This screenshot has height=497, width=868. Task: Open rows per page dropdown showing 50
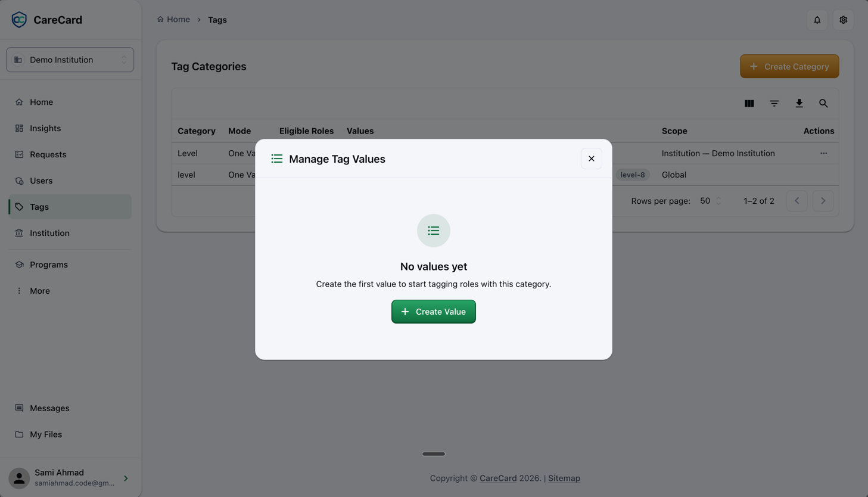(x=711, y=201)
